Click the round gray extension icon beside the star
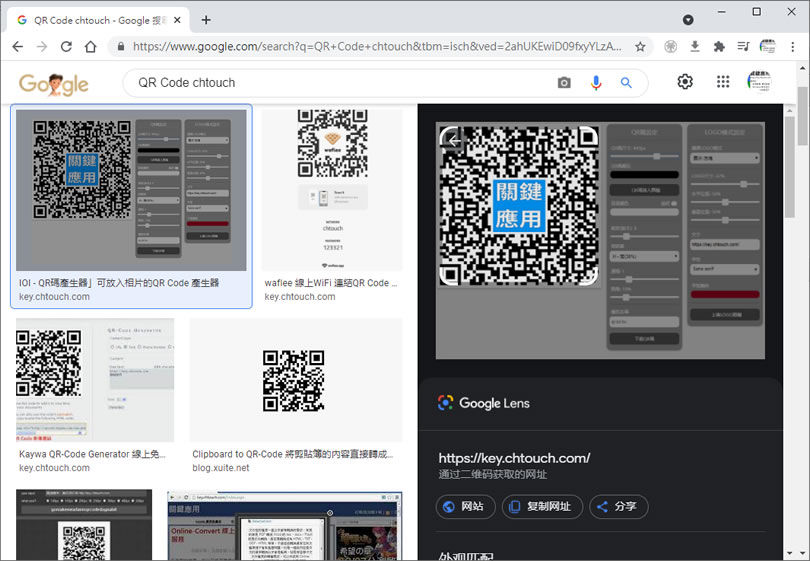The width and height of the screenshot is (810, 561). click(671, 46)
